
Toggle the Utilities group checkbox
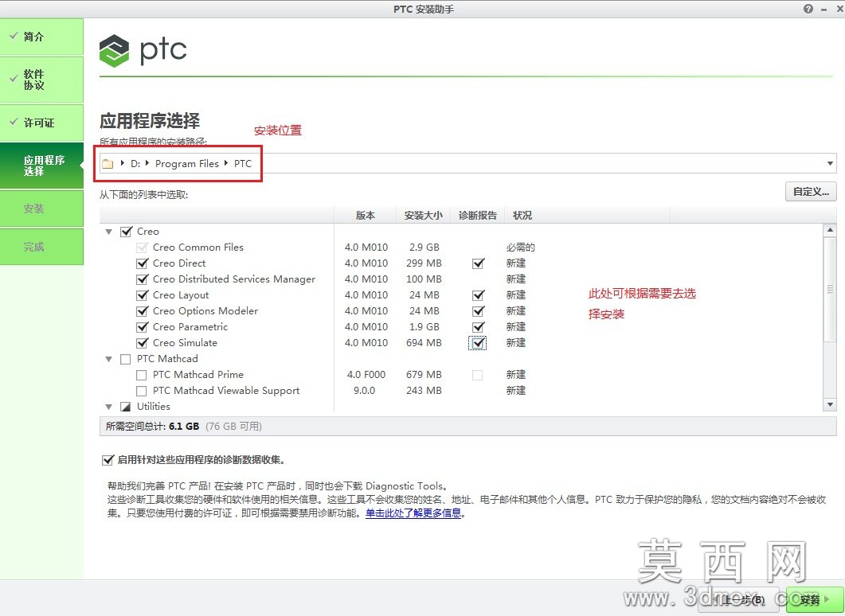(x=126, y=407)
